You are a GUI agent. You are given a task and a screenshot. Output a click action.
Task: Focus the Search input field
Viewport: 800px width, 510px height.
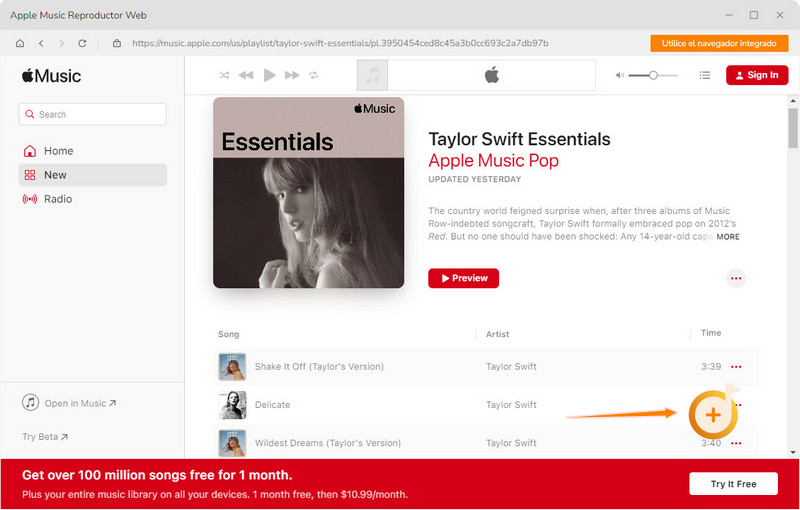[92, 114]
